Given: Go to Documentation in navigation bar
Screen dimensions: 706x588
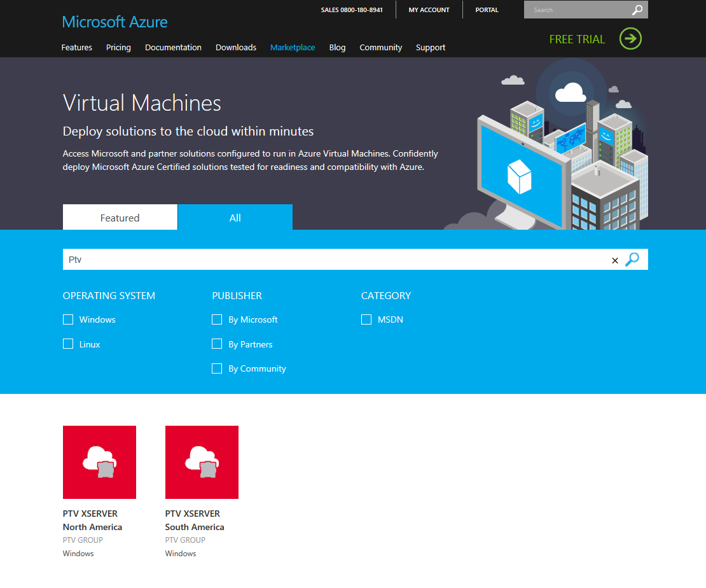Looking at the screenshot, I should tap(173, 48).
